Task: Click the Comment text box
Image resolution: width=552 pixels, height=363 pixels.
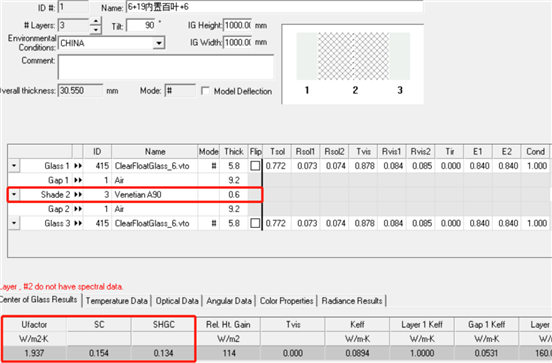Action: pos(166,67)
